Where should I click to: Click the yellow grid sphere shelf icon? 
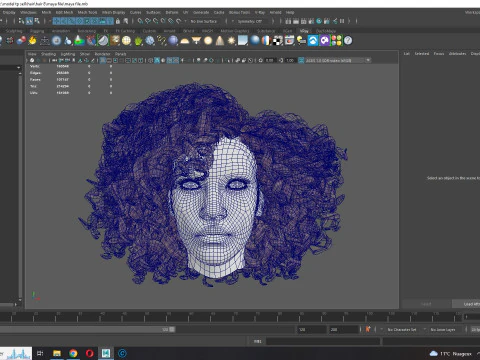126,40
